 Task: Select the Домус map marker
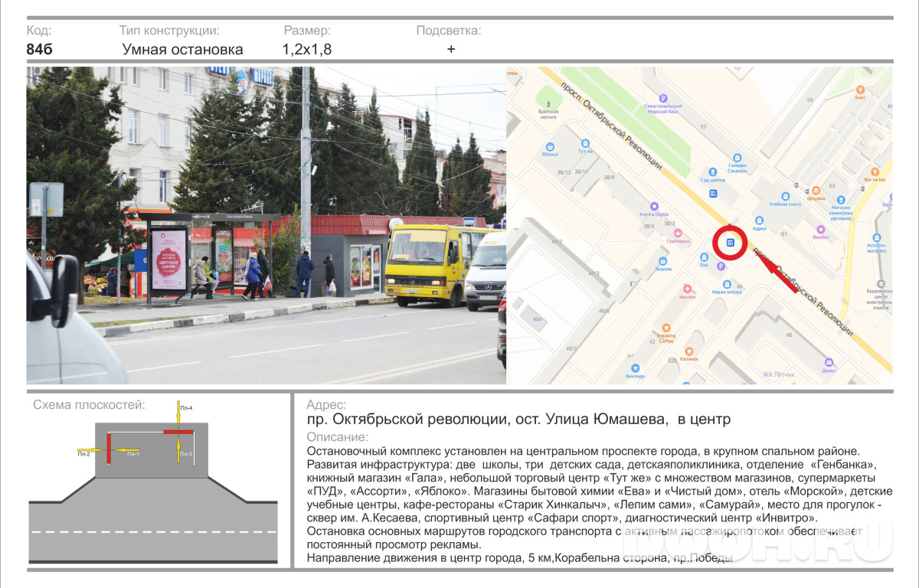828,361
